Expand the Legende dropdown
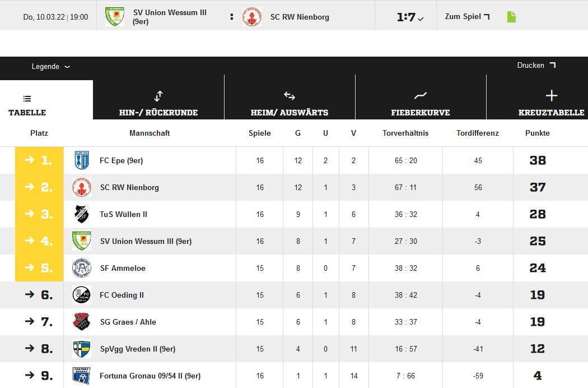588x388 pixels. [x=51, y=67]
